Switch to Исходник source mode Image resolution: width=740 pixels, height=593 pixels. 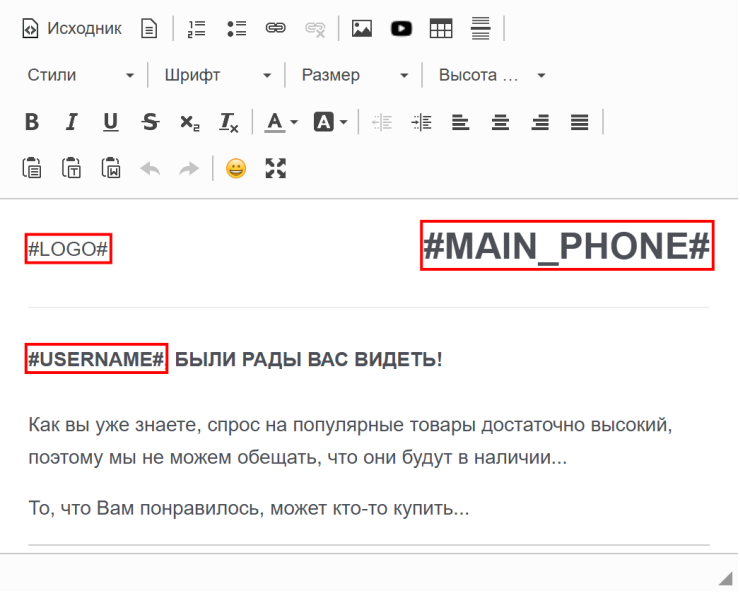(72, 28)
